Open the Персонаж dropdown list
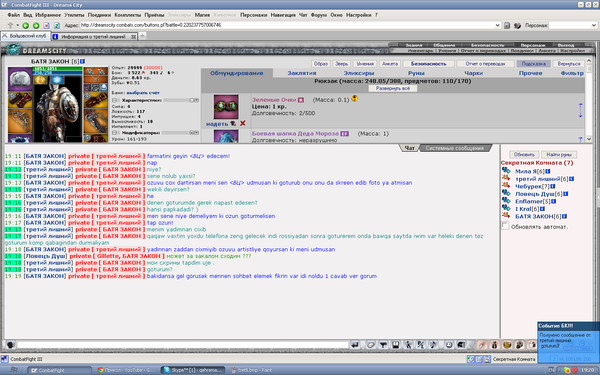The image size is (600, 375). (594, 25)
